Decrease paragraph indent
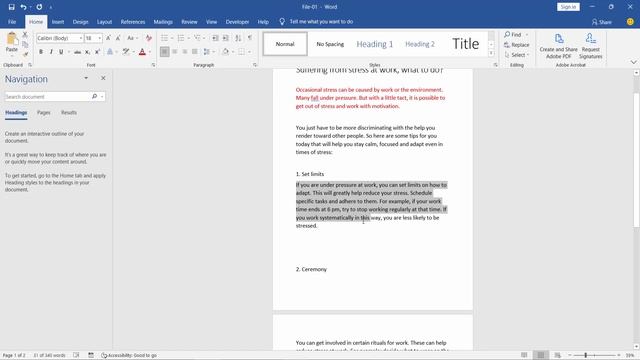Image resolution: width=640 pixels, height=360 pixels. point(215,38)
